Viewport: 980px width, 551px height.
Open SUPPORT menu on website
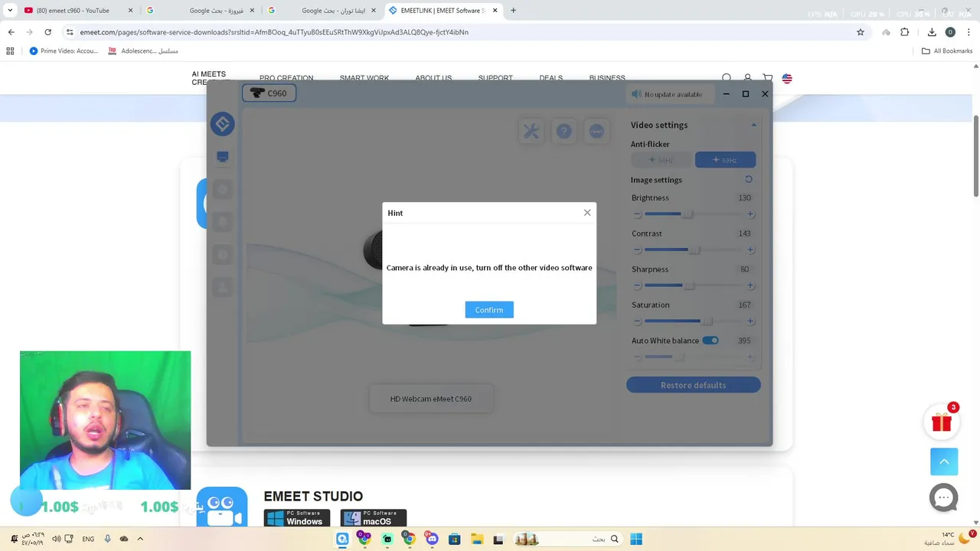495,78
